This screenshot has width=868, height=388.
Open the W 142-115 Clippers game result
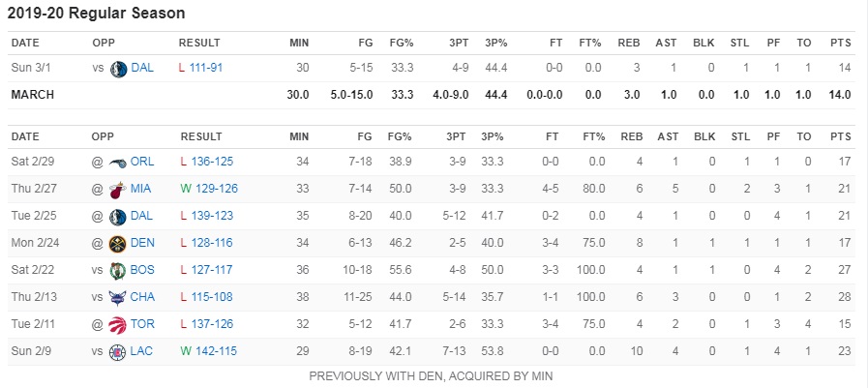pyautogui.click(x=209, y=351)
